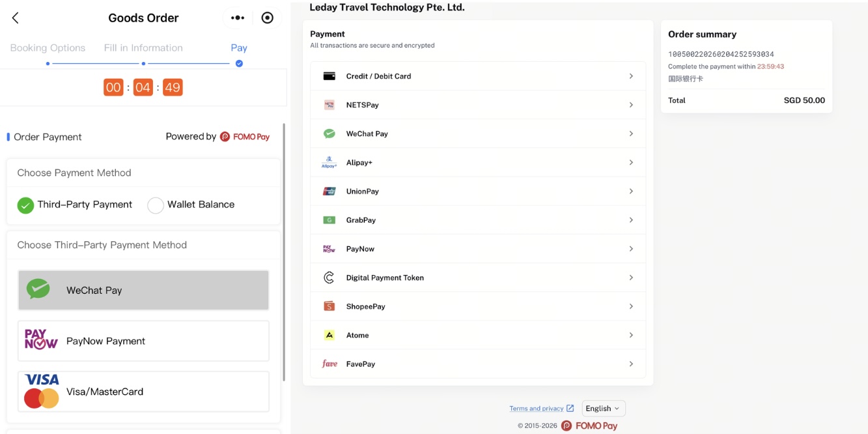Image resolution: width=868 pixels, height=434 pixels.
Task: Click the orange ShopeePay icon
Action: [329, 306]
